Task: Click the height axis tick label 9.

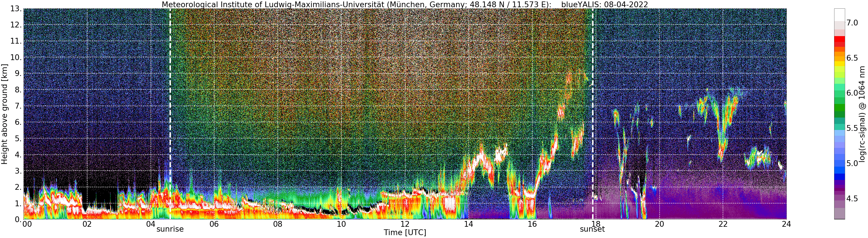Action: tap(18, 74)
